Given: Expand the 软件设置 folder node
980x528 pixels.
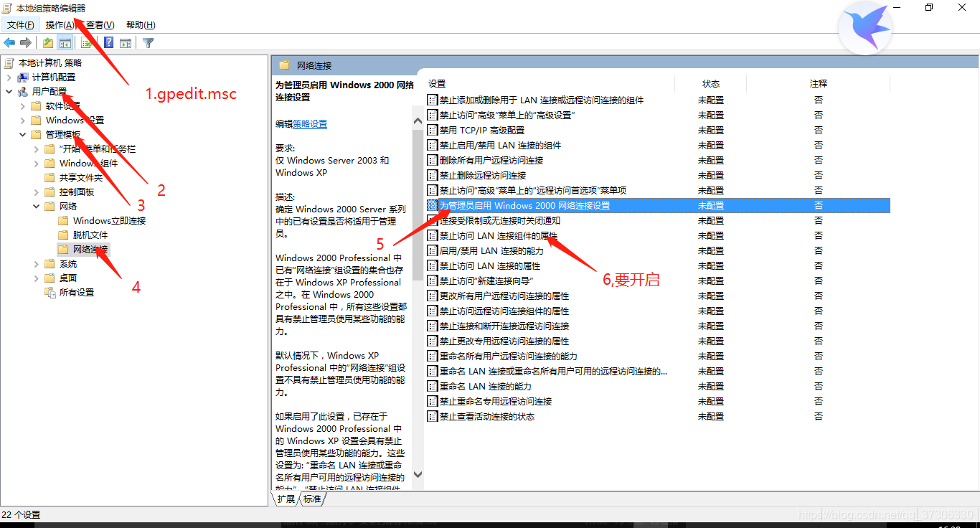Looking at the screenshot, I should (22, 105).
